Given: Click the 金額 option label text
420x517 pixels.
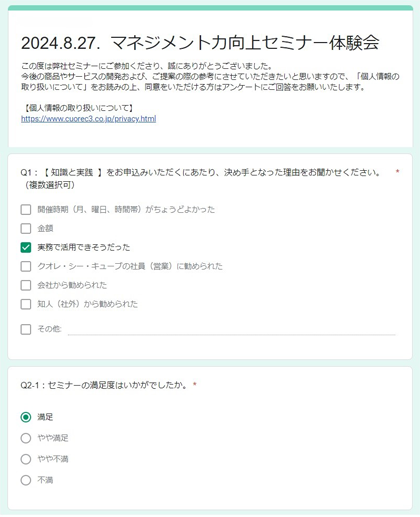Looking at the screenshot, I should [45, 228].
